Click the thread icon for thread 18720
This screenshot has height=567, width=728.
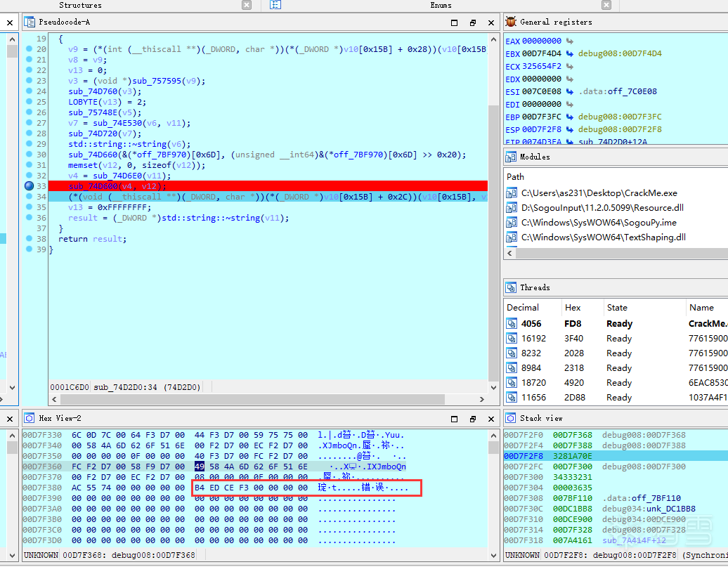(x=512, y=383)
